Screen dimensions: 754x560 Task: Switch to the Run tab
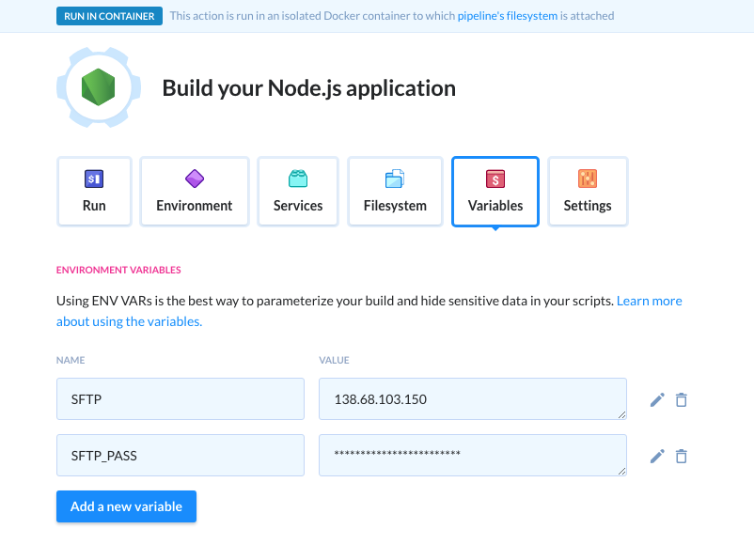click(94, 192)
